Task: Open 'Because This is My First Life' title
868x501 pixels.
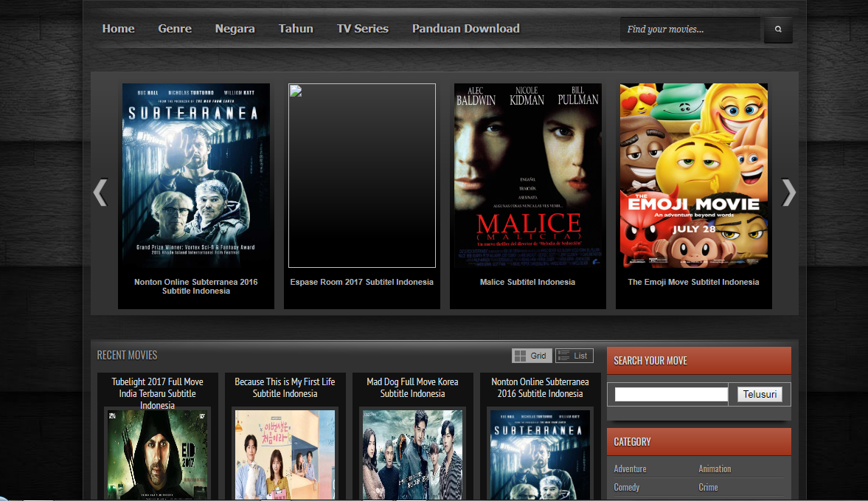Action: (285, 387)
